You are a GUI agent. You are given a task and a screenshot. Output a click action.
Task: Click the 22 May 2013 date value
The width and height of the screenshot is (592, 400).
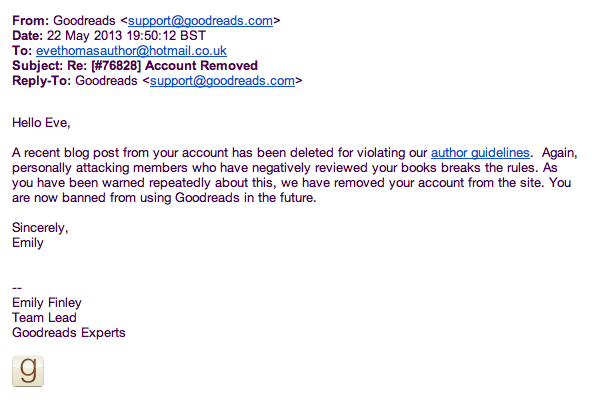[126, 36]
